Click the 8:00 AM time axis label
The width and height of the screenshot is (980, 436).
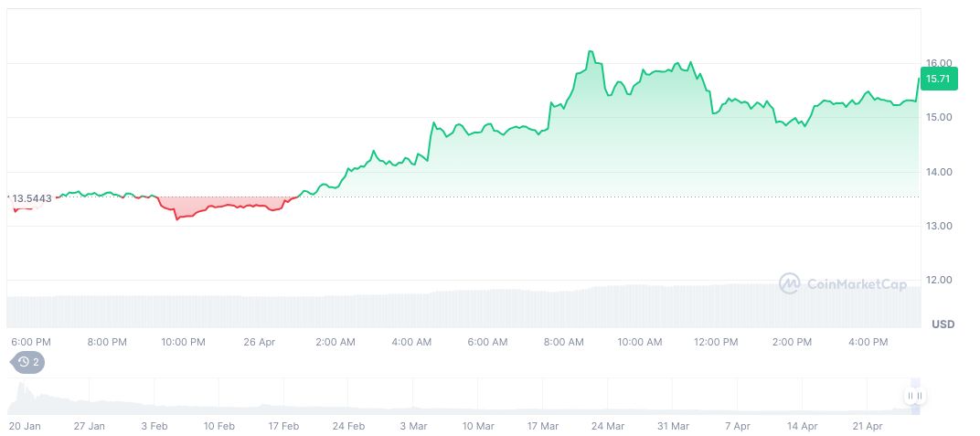point(563,342)
